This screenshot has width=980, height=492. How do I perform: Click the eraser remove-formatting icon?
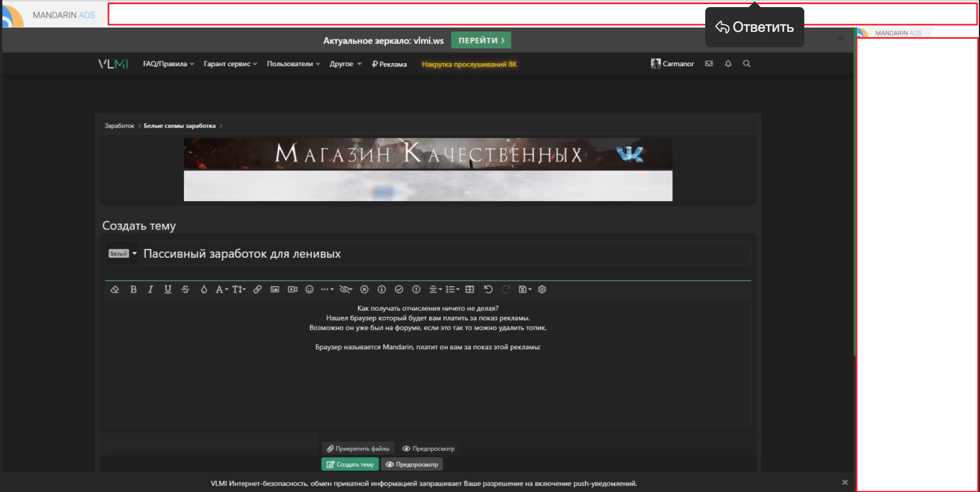[115, 289]
